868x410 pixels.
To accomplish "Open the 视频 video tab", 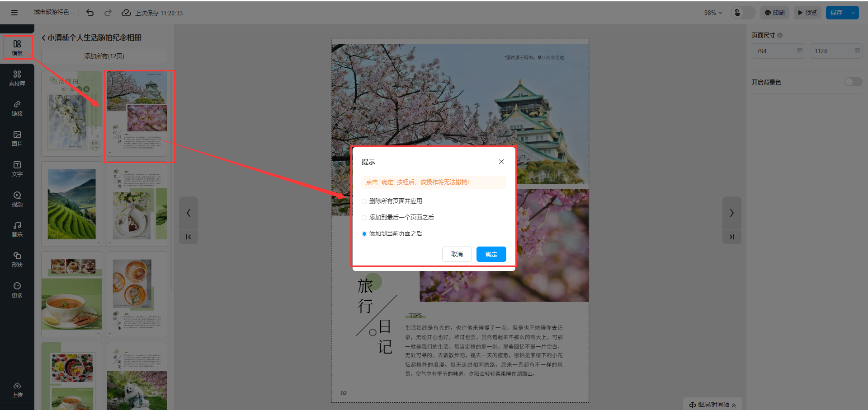I will click(x=17, y=199).
